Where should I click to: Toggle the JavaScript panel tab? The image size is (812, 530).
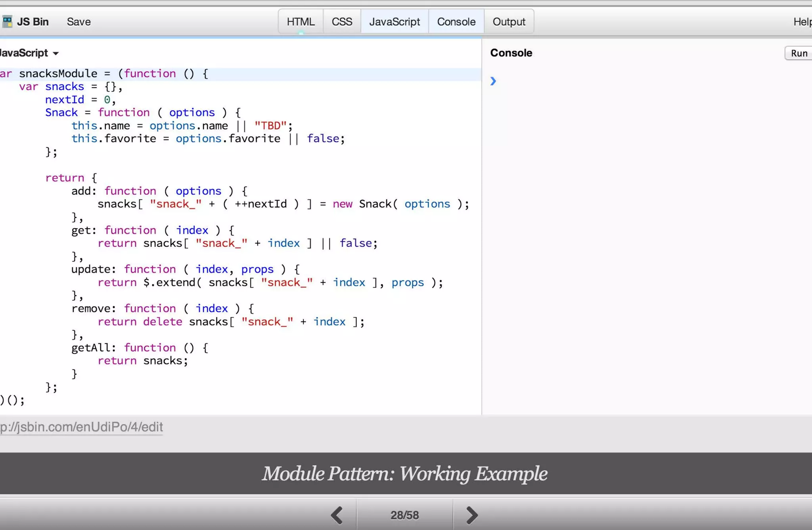(x=395, y=21)
